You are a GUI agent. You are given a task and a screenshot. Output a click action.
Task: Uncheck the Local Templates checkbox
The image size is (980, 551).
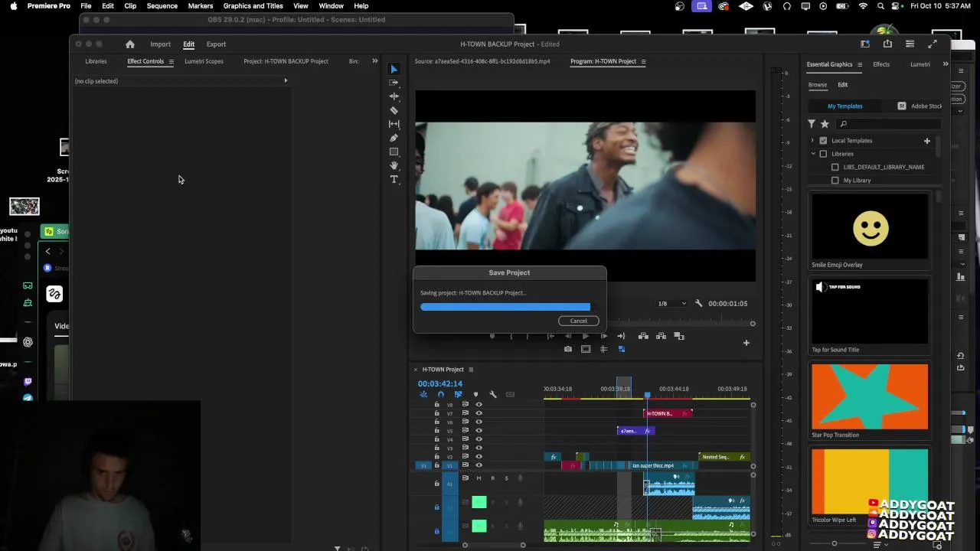(x=823, y=141)
